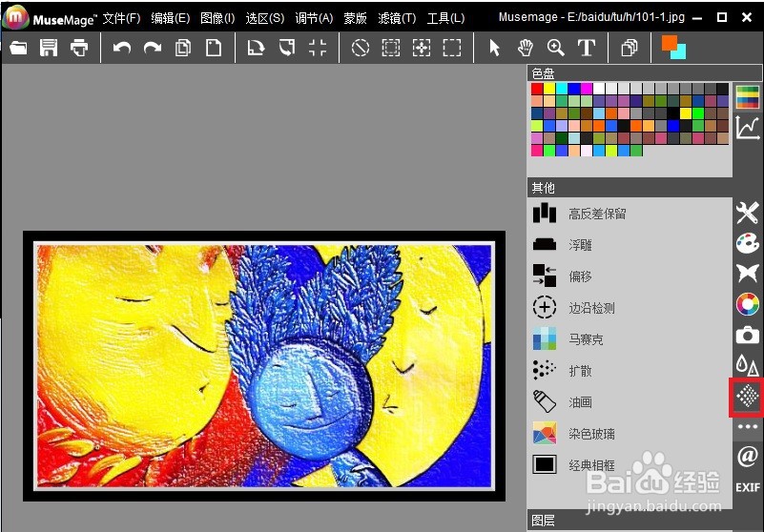Viewport: 764px width, 532px height.
Task: Pick the red swatch in 色盘
Action: coord(537,89)
